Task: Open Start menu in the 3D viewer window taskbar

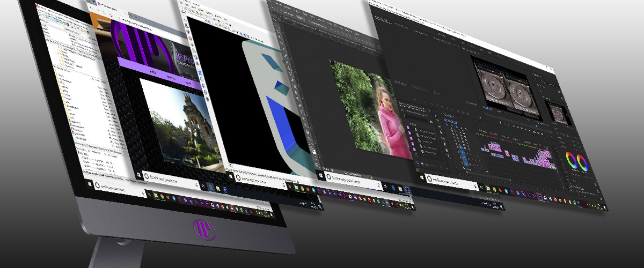Action: (231, 176)
